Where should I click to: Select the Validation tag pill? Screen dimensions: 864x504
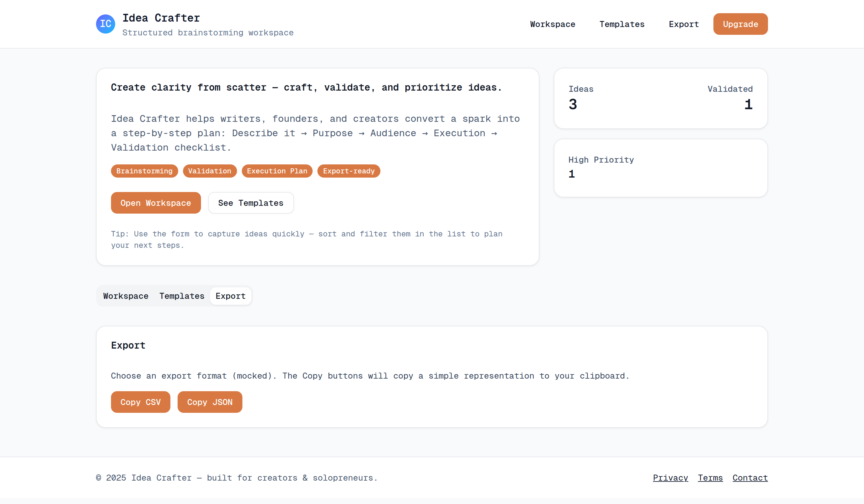point(209,171)
